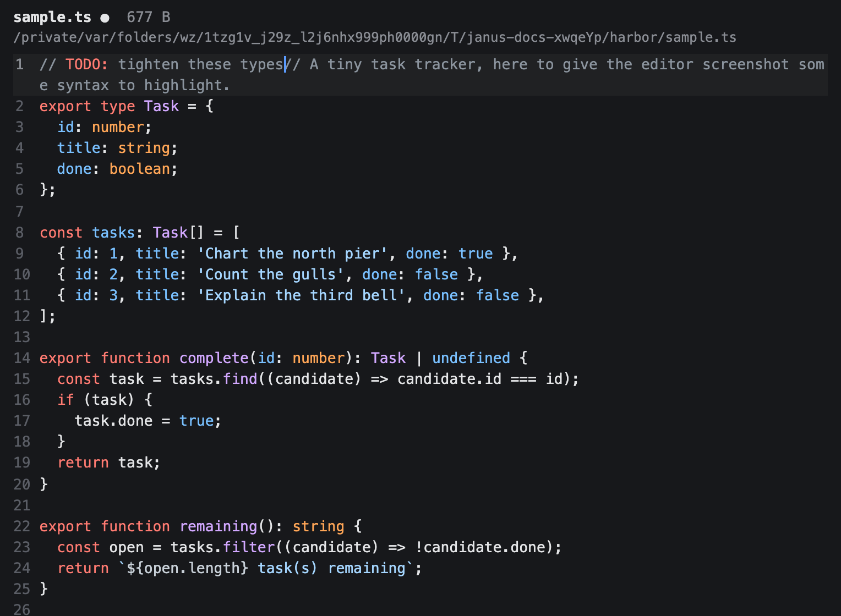Click the 'Count the gulls' string

pos(271,274)
